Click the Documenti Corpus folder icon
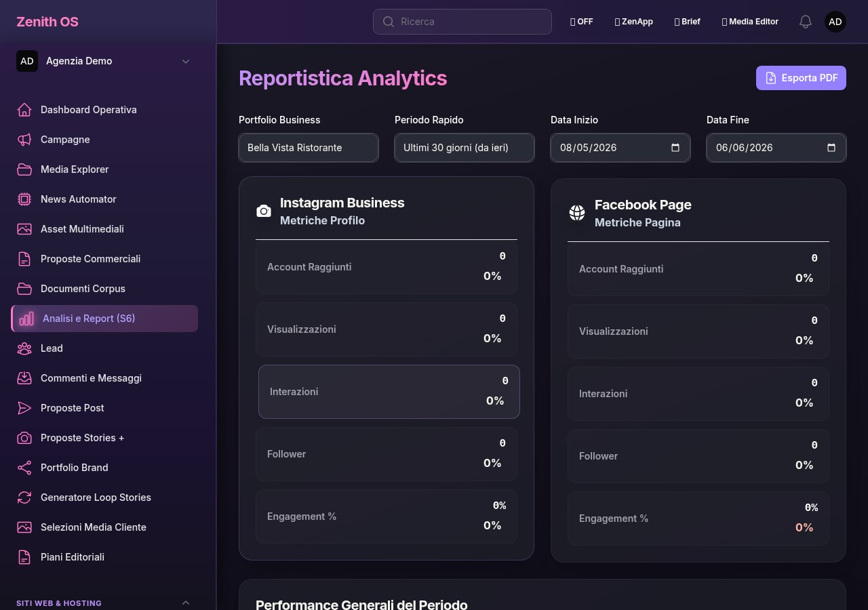The image size is (868, 610). pyautogui.click(x=24, y=289)
